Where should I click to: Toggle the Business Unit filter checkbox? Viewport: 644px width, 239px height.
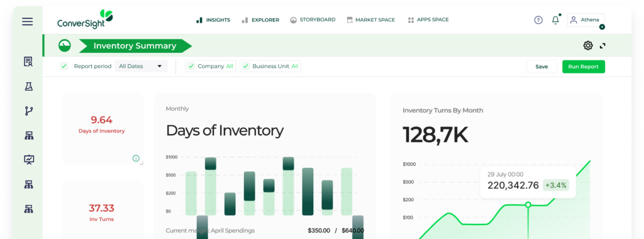pyautogui.click(x=246, y=66)
